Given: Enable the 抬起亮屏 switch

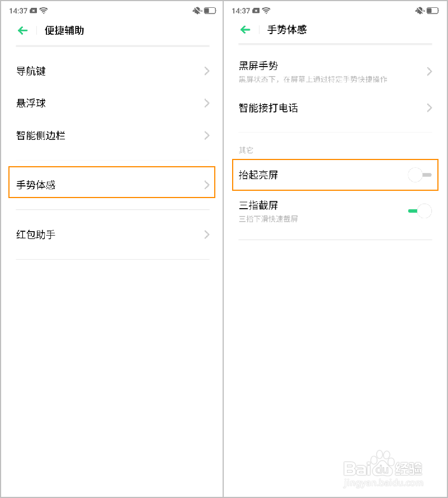Looking at the screenshot, I should click(x=420, y=175).
